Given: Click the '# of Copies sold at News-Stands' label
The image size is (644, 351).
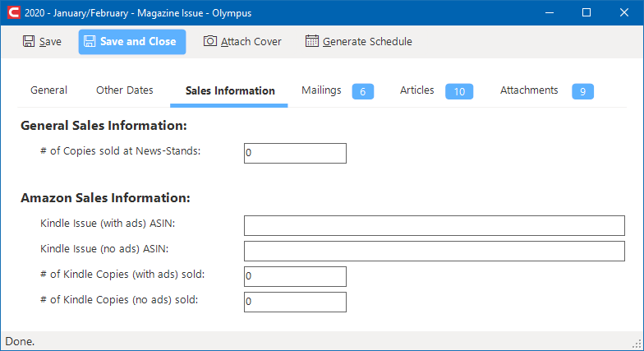Looking at the screenshot, I should click(120, 151).
